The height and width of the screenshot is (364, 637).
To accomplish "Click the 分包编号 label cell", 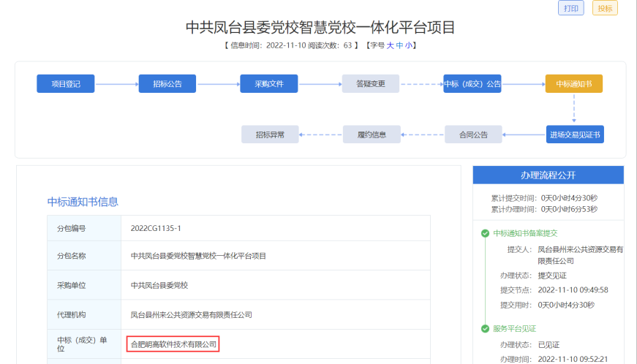I will 84,229.
